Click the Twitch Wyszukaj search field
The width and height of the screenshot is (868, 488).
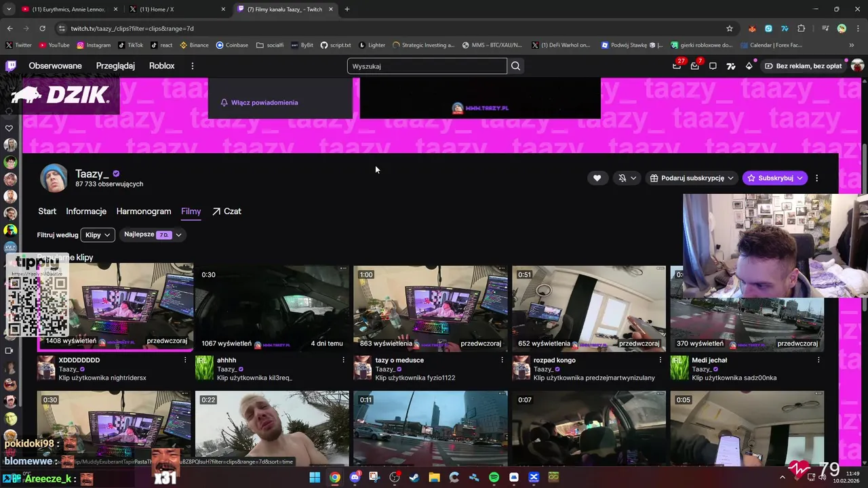tap(427, 66)
